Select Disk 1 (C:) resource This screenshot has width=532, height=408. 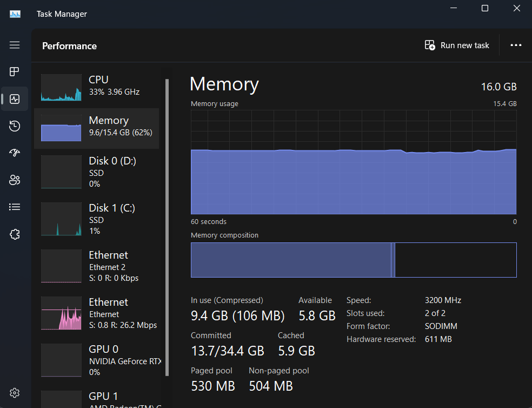[97, 219]
